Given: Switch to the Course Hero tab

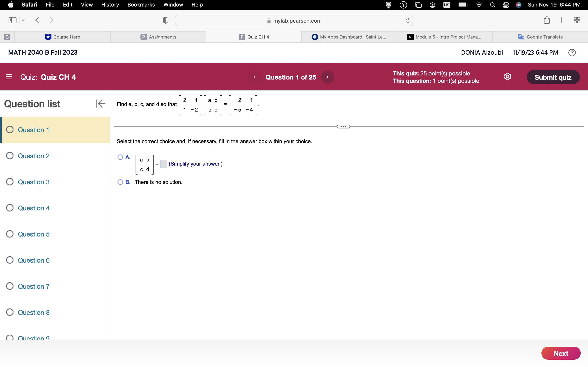Looking at the screenshot, I should pos(62,37).
